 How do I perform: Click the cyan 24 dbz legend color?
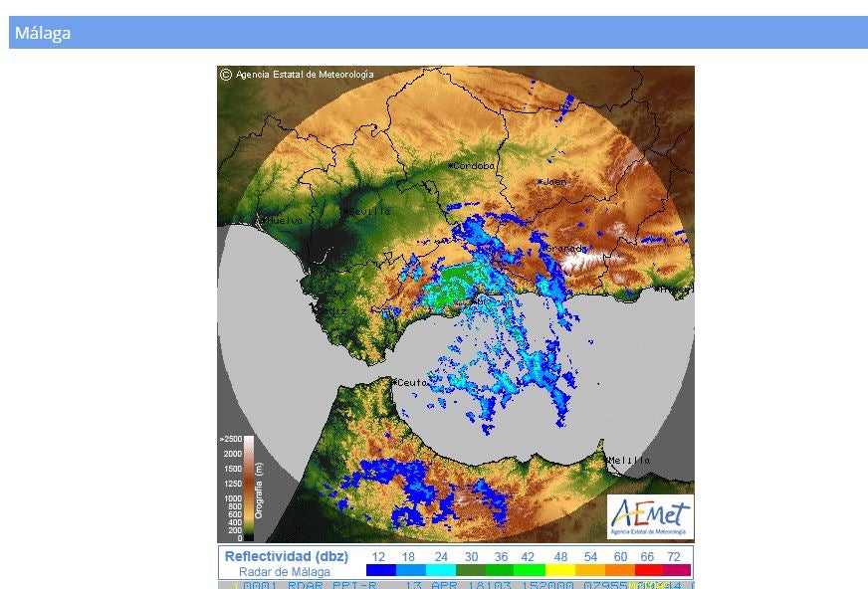(x=440, y=571)
